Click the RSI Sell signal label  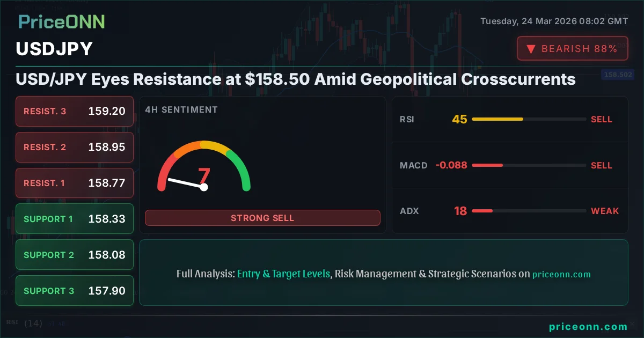[602, 119]
